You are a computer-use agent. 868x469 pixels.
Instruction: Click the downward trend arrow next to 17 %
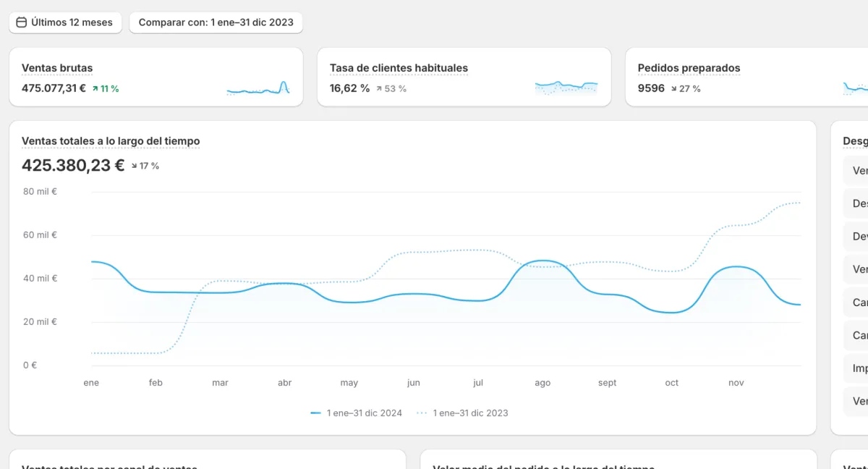134,166
